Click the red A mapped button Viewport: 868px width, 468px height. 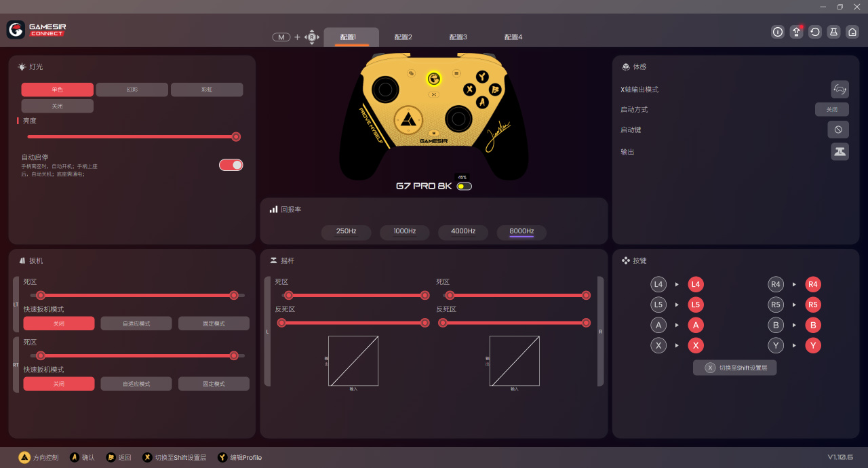coord(696,326)
